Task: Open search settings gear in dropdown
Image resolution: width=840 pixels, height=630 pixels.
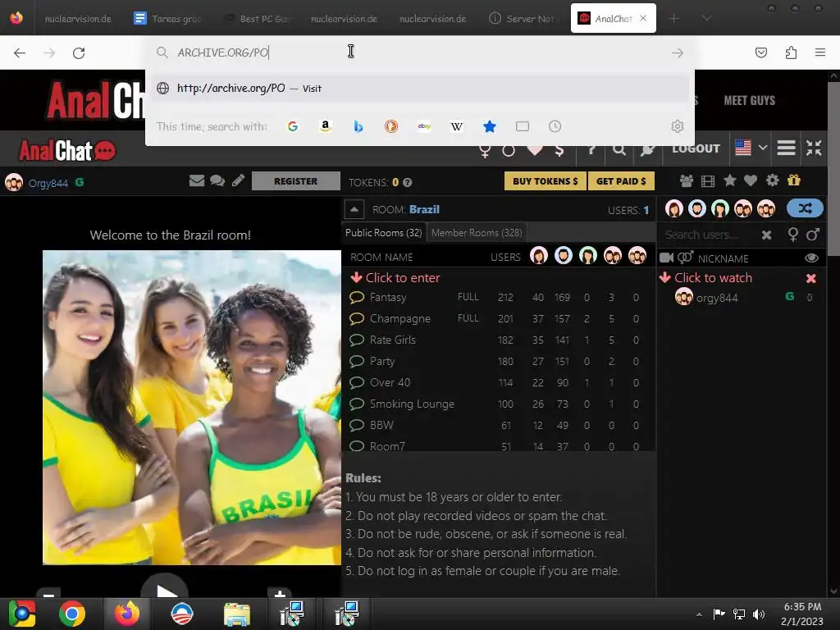Action: (677, 126)
